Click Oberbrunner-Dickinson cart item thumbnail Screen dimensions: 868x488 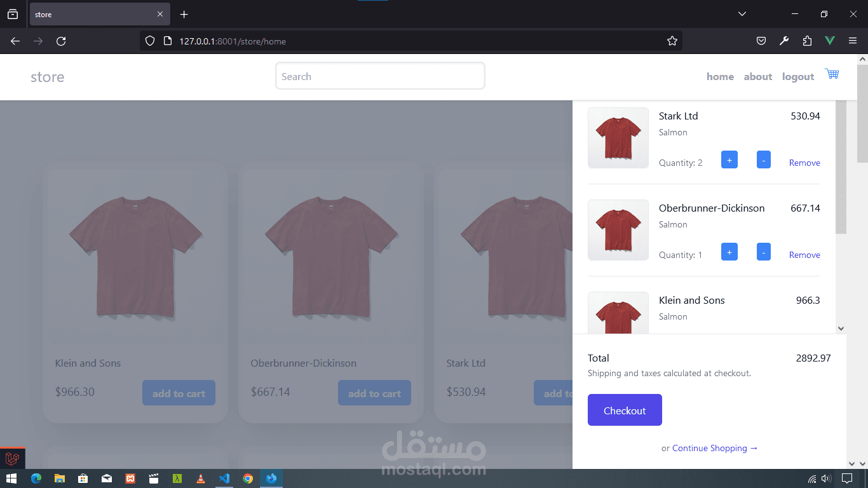pos(618,230)
